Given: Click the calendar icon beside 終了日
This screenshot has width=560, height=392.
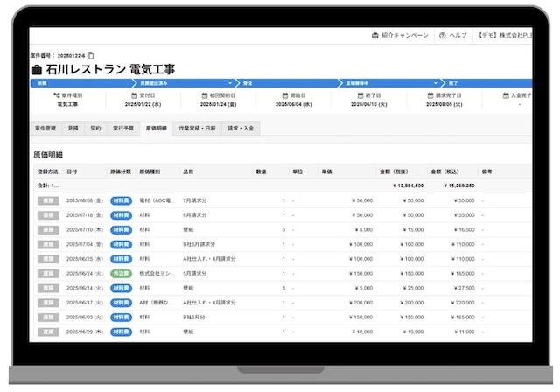Looking at the screenshot, I should point(359,94).
